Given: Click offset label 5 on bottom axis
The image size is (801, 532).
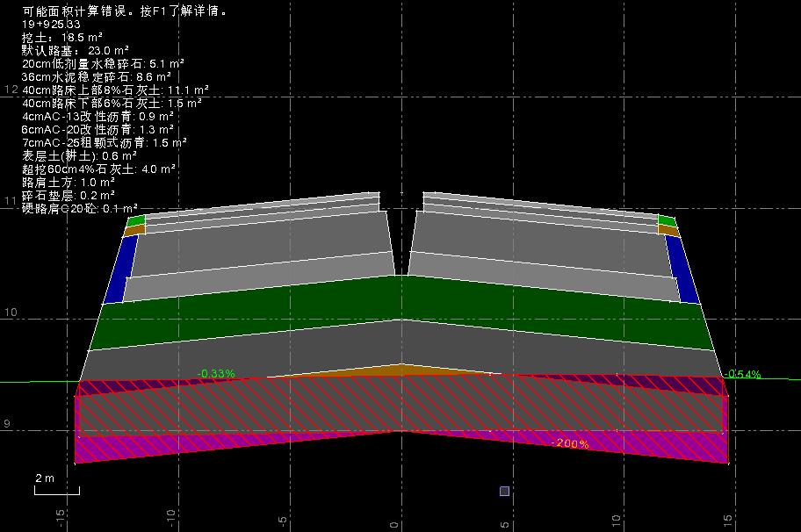Looking at the screenshot, I should pyautogui.click(x=505, y=524).
